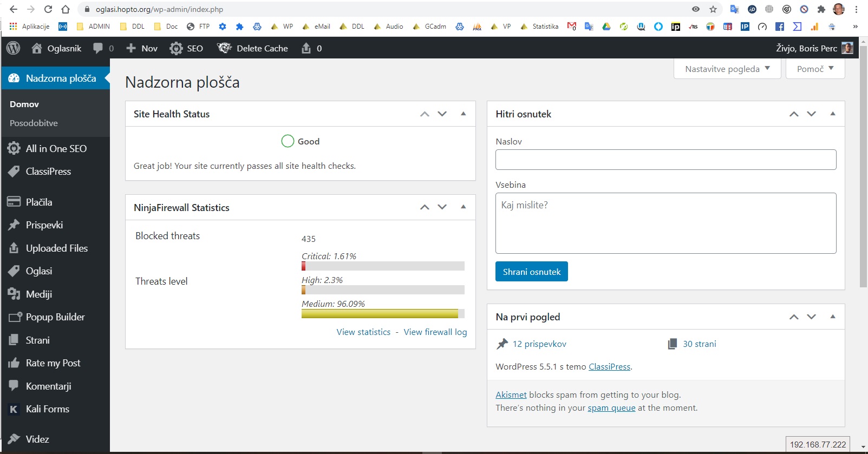
Task: Open GCadm bookmark
Action: (x=429, y=26)
